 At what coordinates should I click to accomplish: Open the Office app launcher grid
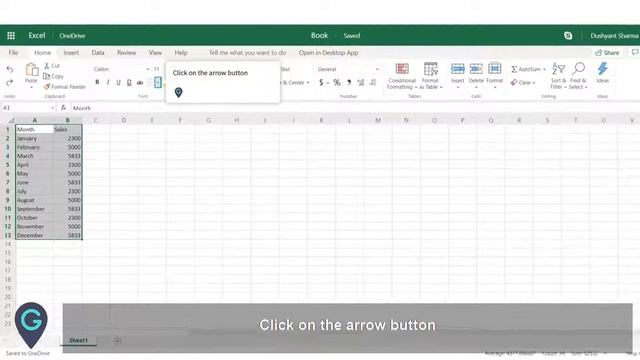pos(11,36)
